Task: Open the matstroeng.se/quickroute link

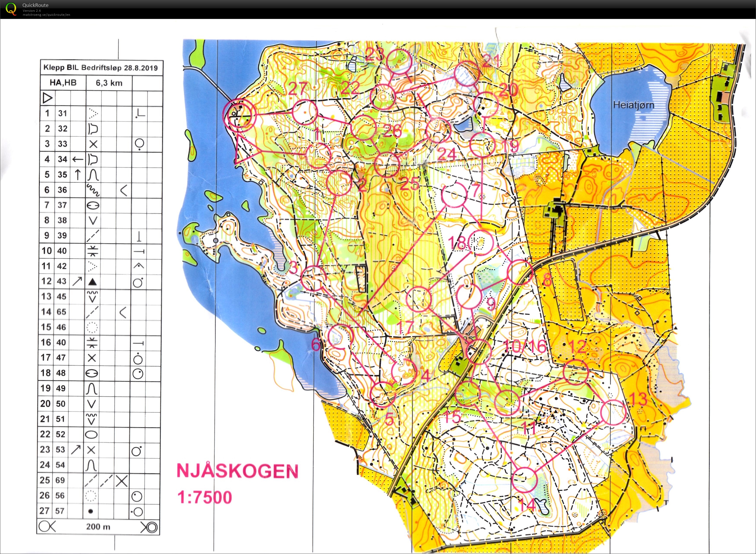Action: [x=46, y=15]
